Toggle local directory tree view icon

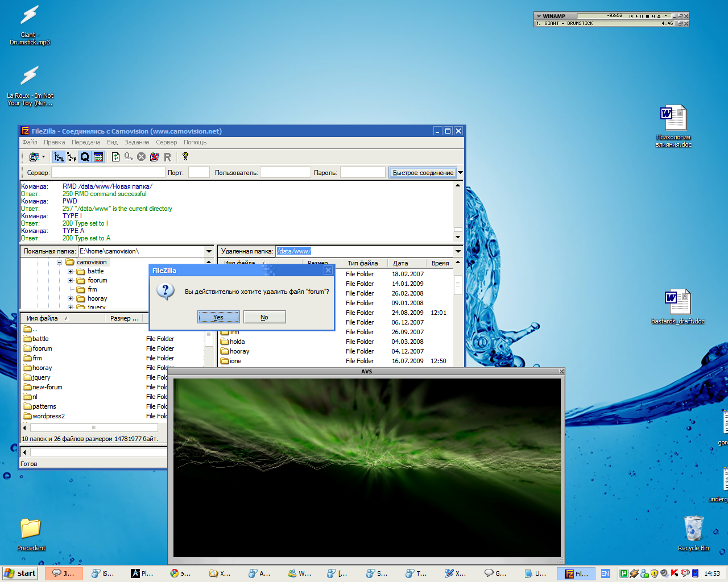(x=59, y=157)
